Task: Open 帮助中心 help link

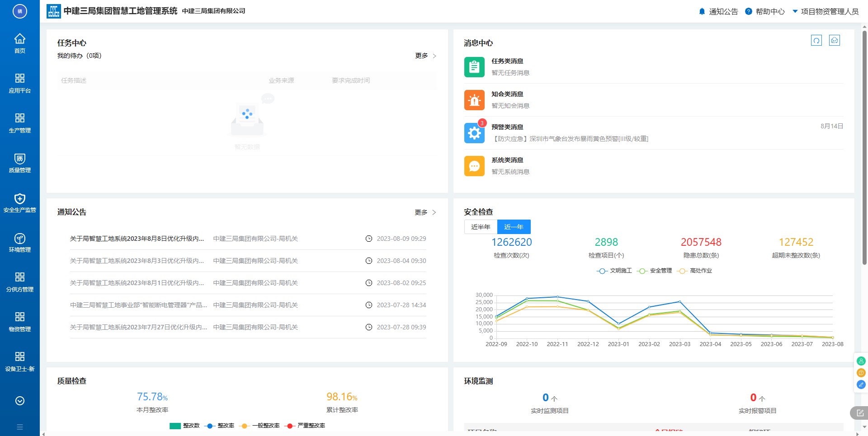Action: (x=765, y=11)
